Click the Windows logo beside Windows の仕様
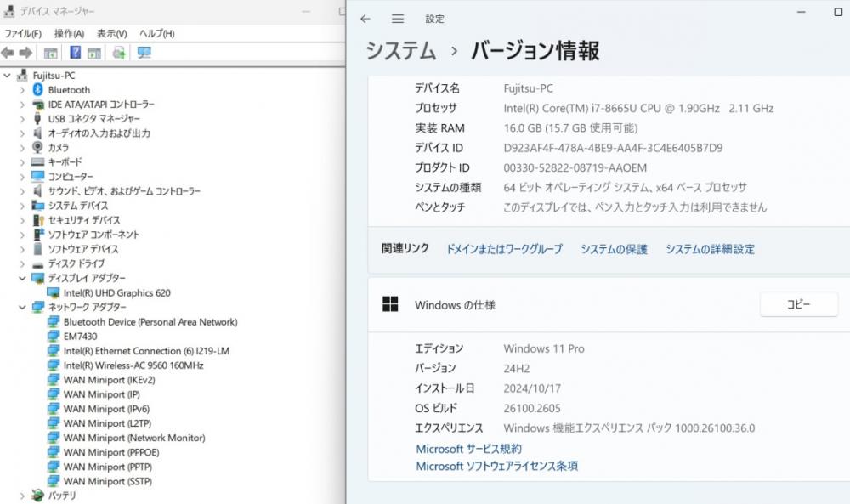 pyautogui.click(x=390, y=304)
